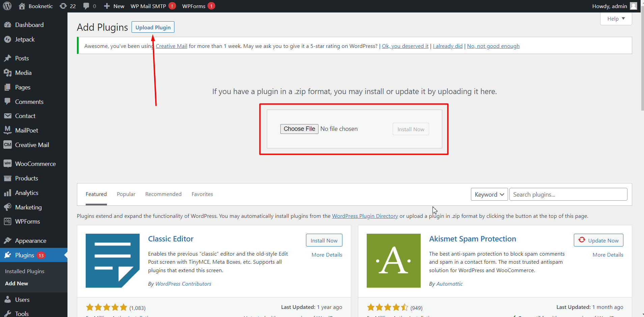Open Installed Plugins in sidebar submenu
Image resolution: width=644 pixels, height=317 pixels.
pos(25,271)
